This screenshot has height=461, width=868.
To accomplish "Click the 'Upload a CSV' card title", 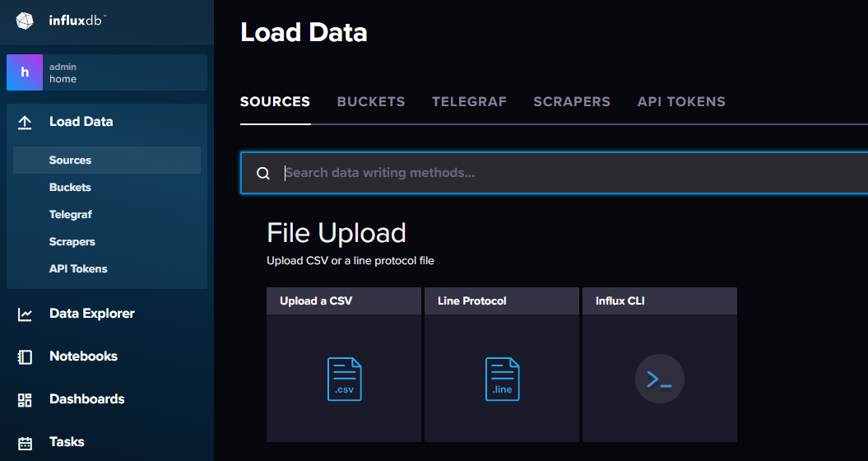I will tap(316, 300).
